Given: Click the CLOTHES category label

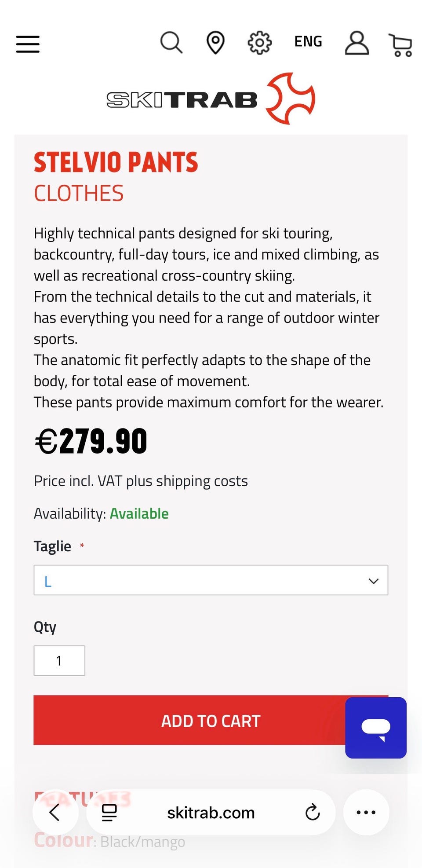Looking at the screenshot, I should 79,194.
